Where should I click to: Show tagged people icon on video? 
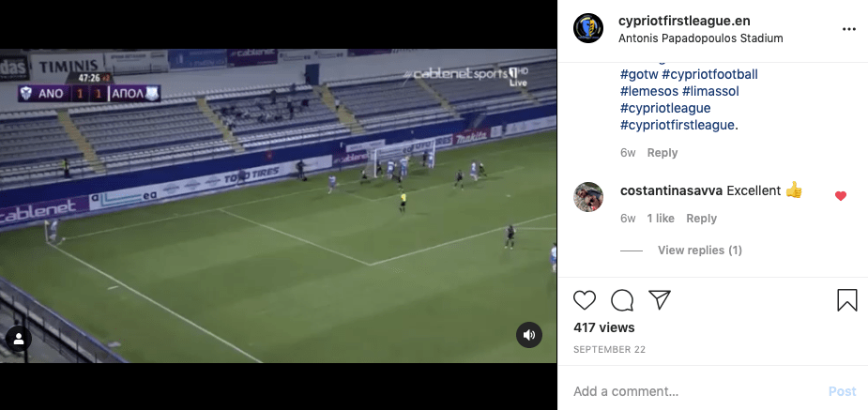pos(18,339)
